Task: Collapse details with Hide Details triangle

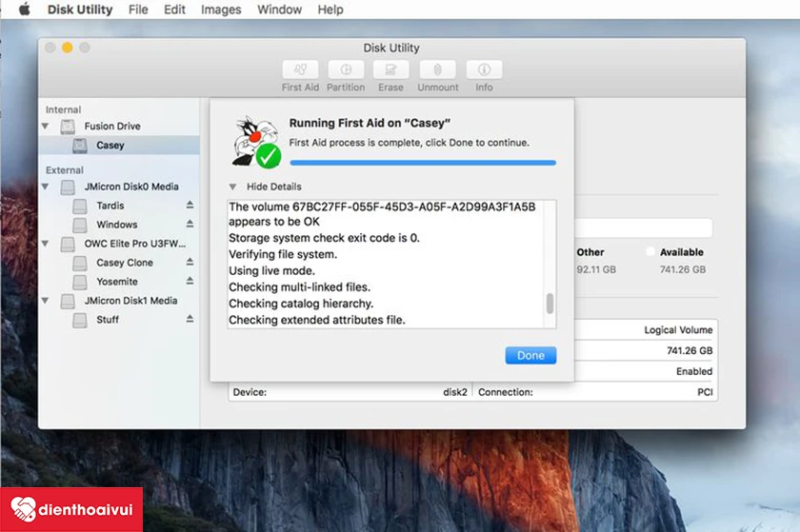Action: (232, 187)
